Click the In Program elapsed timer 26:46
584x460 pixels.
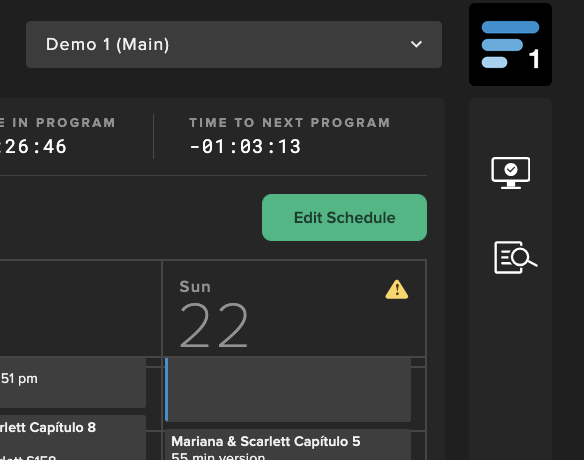34,146
